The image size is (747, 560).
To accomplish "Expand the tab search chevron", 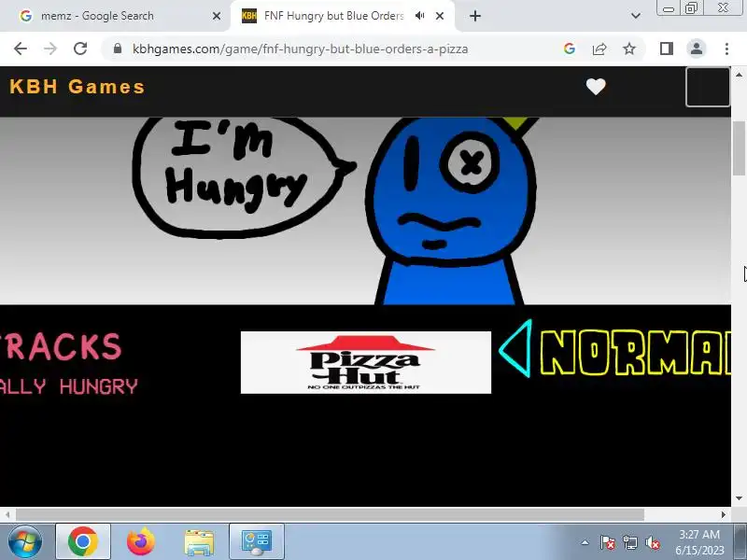I will [x=636, y=16].
